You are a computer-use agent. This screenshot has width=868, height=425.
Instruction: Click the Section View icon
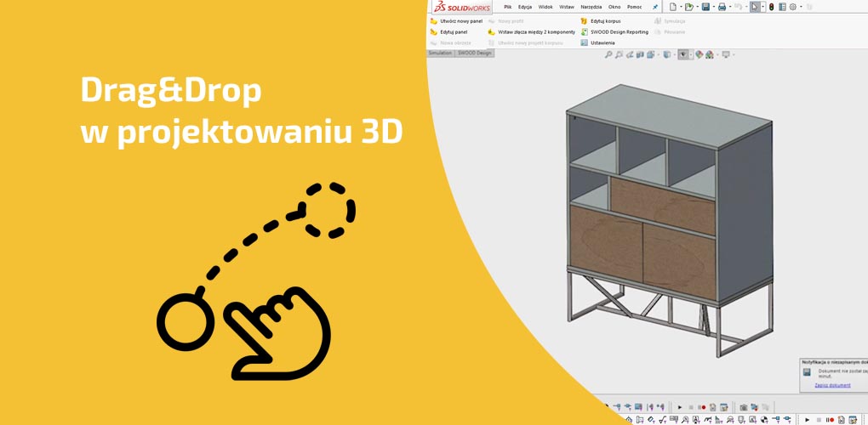point(640,54)
